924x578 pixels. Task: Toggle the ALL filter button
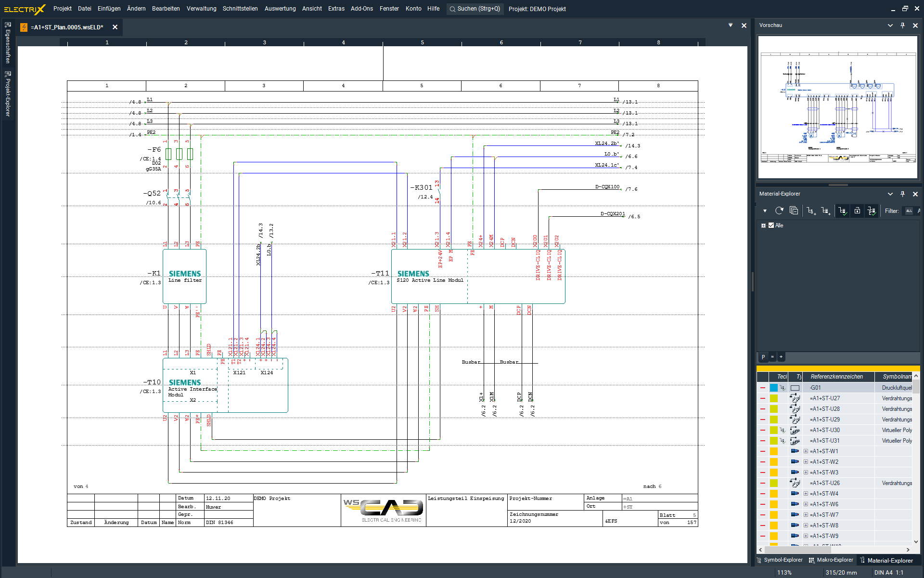coord(909,210)
